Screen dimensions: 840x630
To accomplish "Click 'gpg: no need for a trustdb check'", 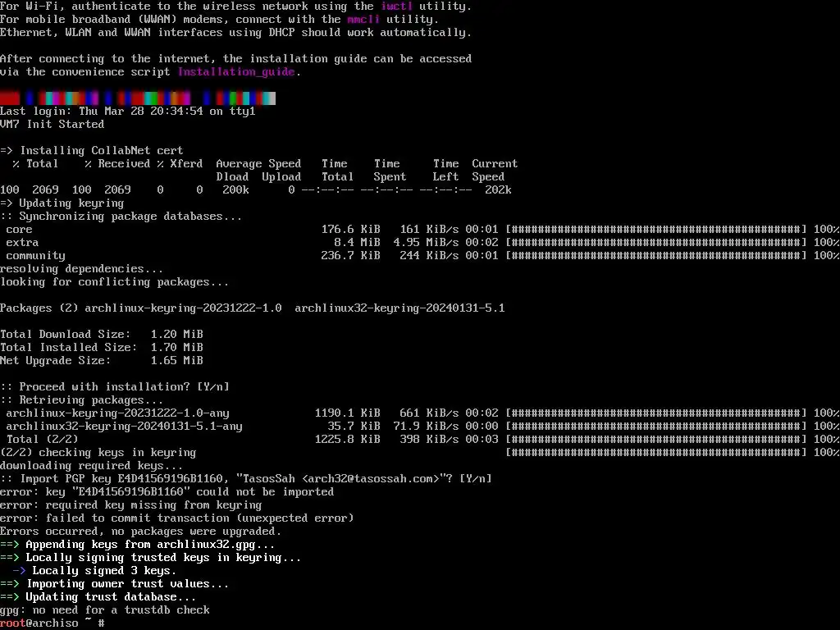I will coord(104,610).
